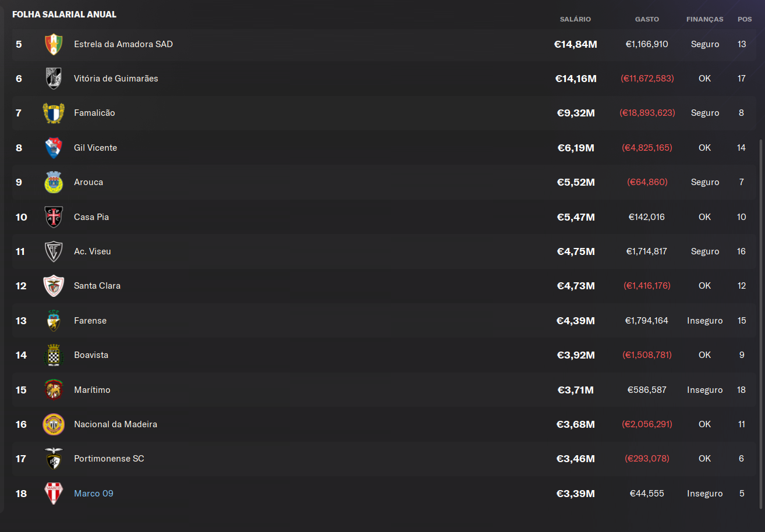The image size is (765, 532).
Task: Select the Ac. Viseu club name
Action: pos(93,251)
